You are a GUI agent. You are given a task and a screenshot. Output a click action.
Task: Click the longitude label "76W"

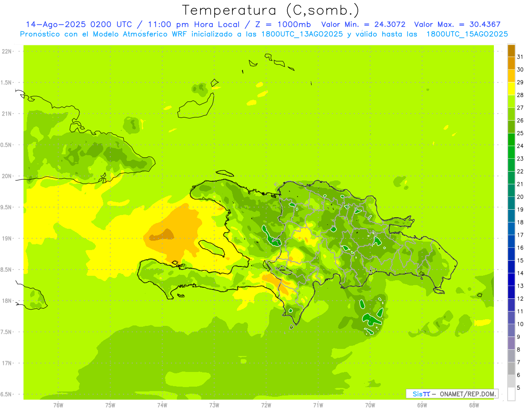tap(58, 405)
